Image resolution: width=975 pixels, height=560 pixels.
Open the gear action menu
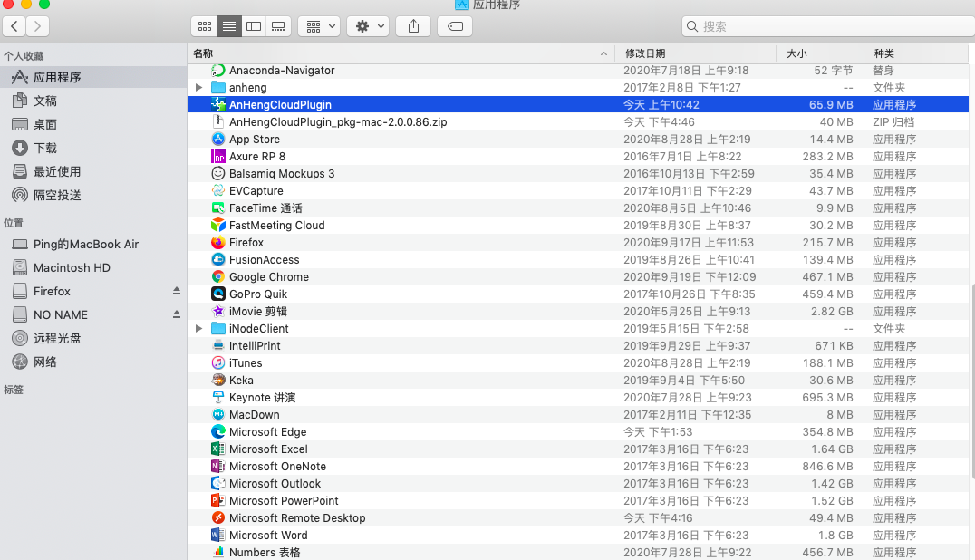[x=368, y=26]
